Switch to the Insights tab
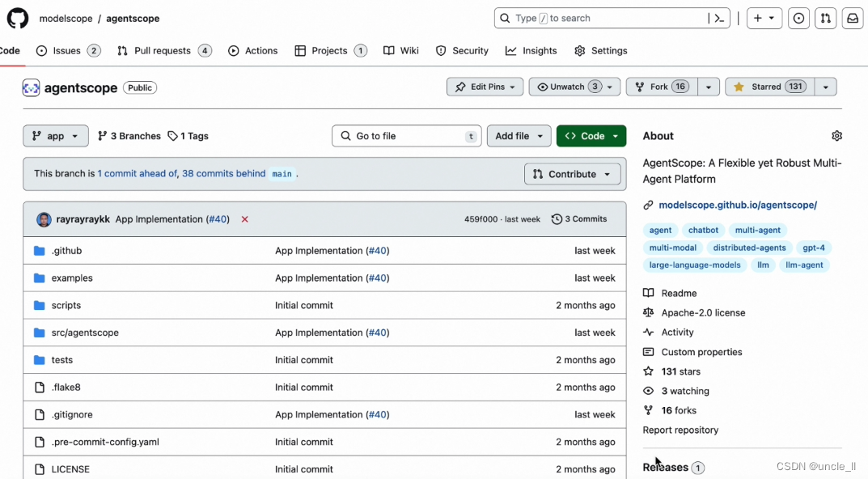 click(531, 50)
